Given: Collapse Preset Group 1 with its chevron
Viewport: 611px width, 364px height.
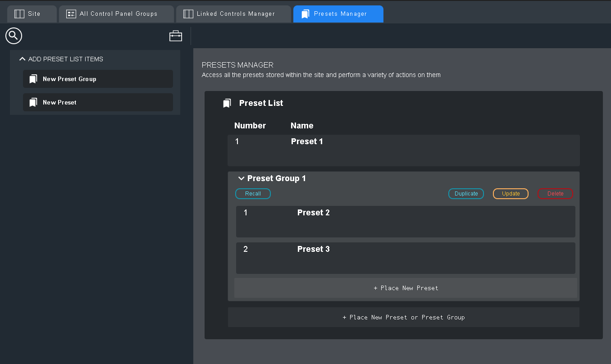Looking at the screenshot, I should pyautogui.click(x=241, y=178).
